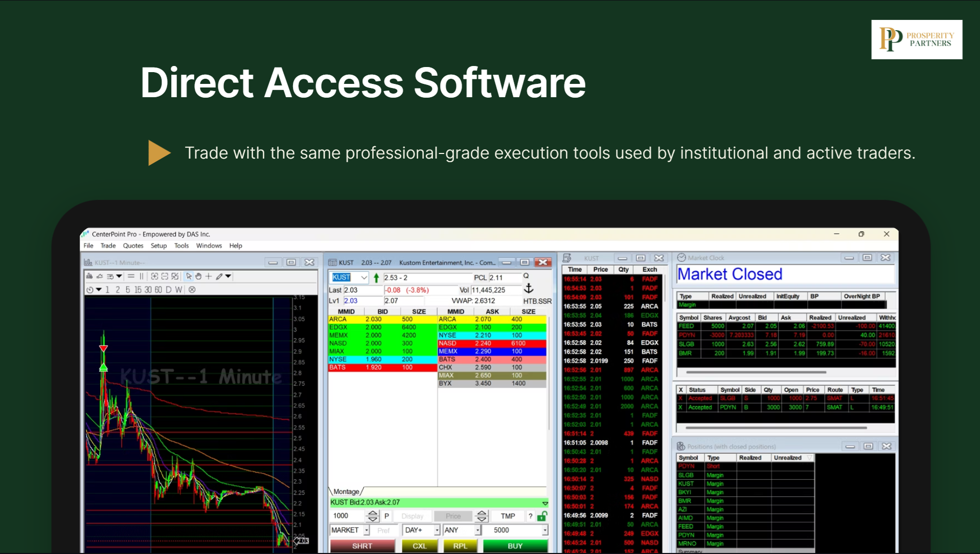Screen dimensions: 980x554
Task: Open the Trade menu
Action: 108,246
